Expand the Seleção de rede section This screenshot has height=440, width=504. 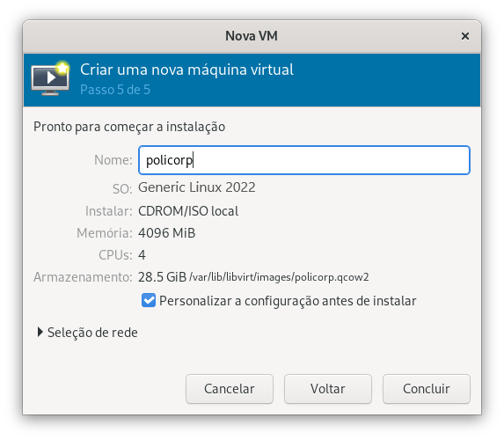click(x=87, y=333)
